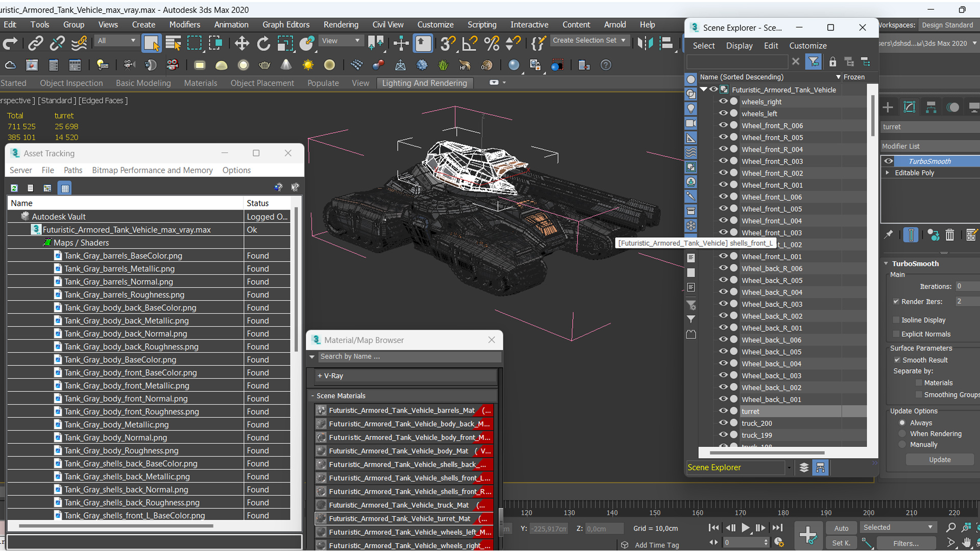Open the Create Selection Set dropdown

pos(590,40)
